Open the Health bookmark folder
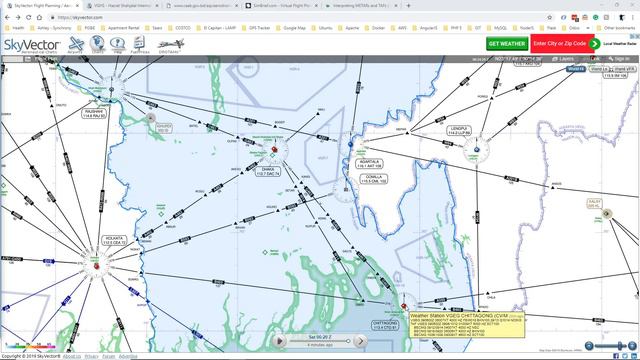The width and height of the screenshot is (640, 360). click(x=15, y=28)
